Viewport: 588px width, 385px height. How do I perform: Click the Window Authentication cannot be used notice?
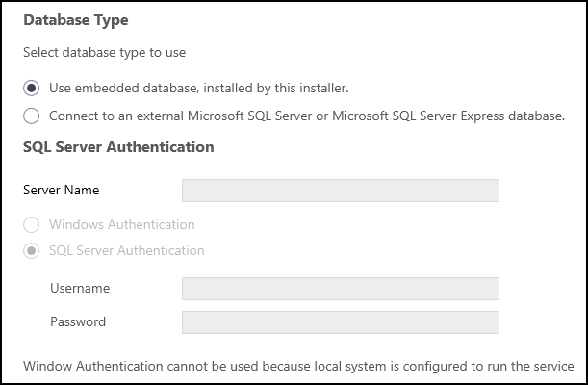(298, 366)
